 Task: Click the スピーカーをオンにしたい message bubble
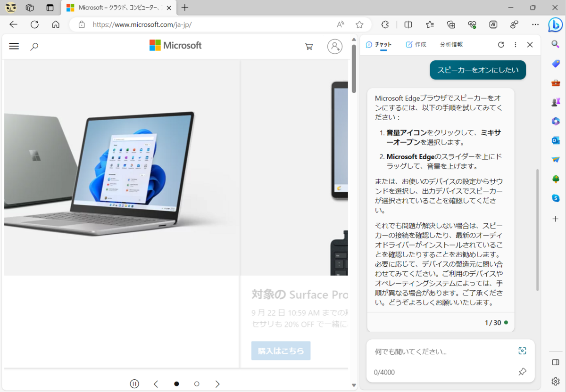tap(478, 70)
